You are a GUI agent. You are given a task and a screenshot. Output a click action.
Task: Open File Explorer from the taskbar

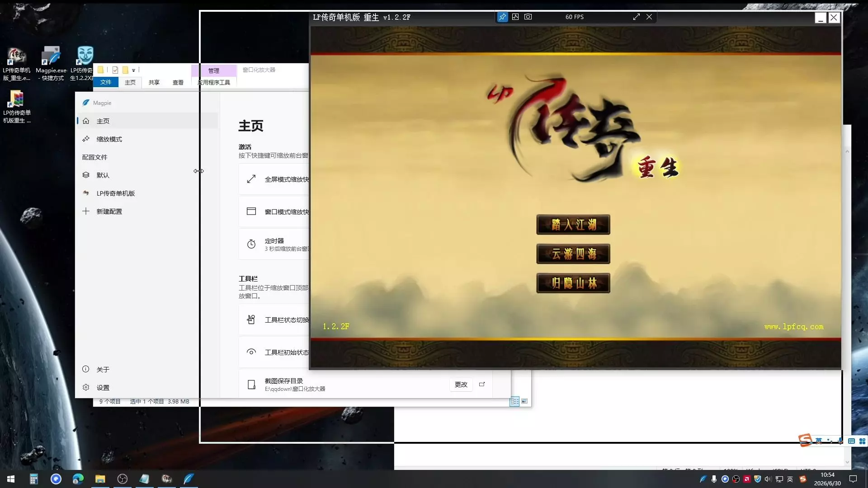pyautogui.click(x=100, y=479)
